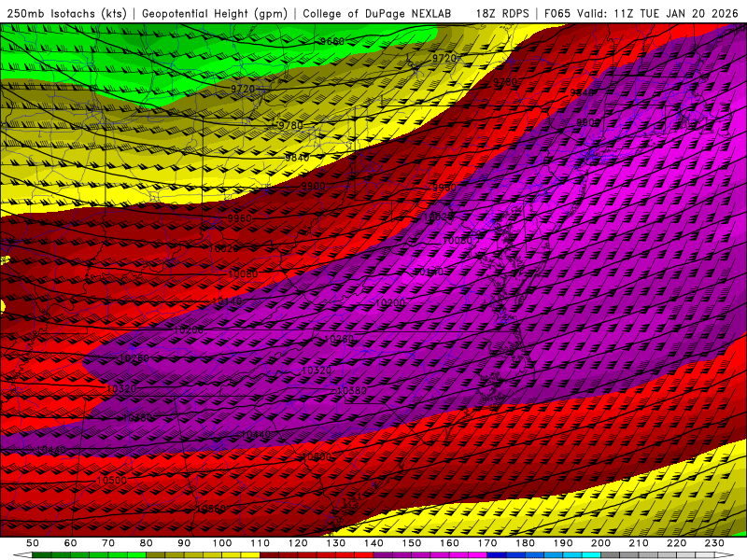Click the legend value 120
The image size is (747, 560).
(298, 543)
